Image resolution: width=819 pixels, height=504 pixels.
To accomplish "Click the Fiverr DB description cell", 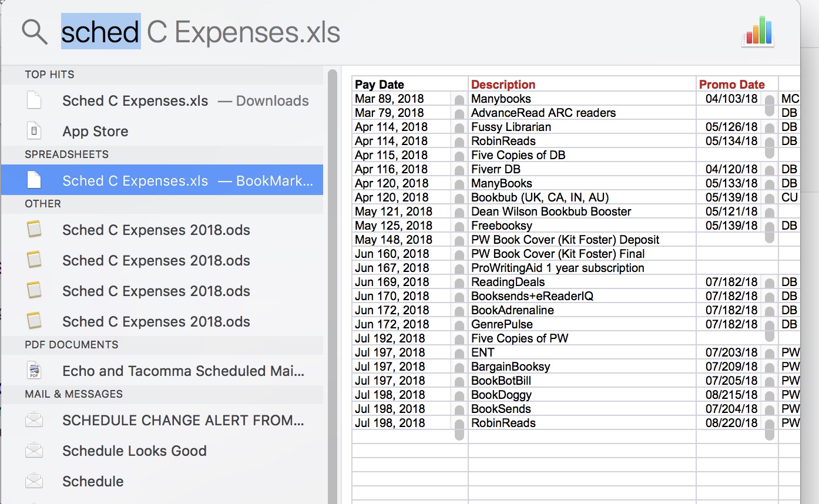I will pyautogui.click(x=582, y=169).
